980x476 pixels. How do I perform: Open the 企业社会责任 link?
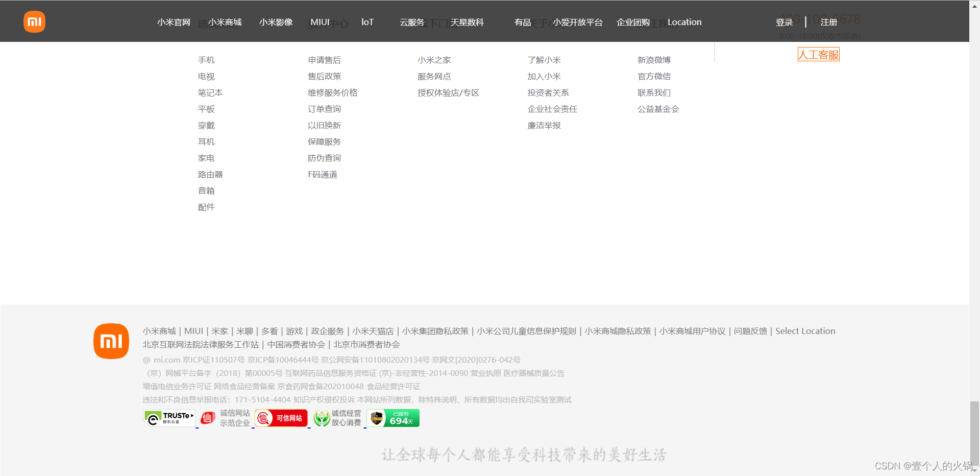tap(552, 109)
